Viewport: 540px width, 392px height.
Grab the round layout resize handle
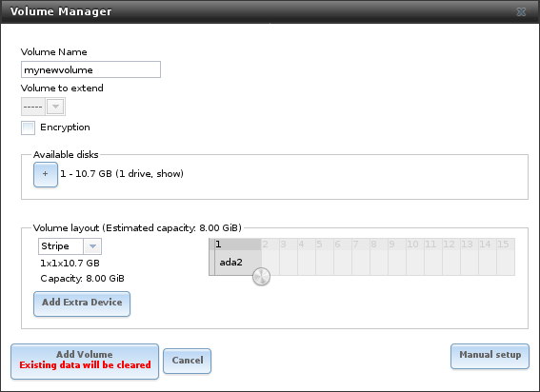pos(261,276)
